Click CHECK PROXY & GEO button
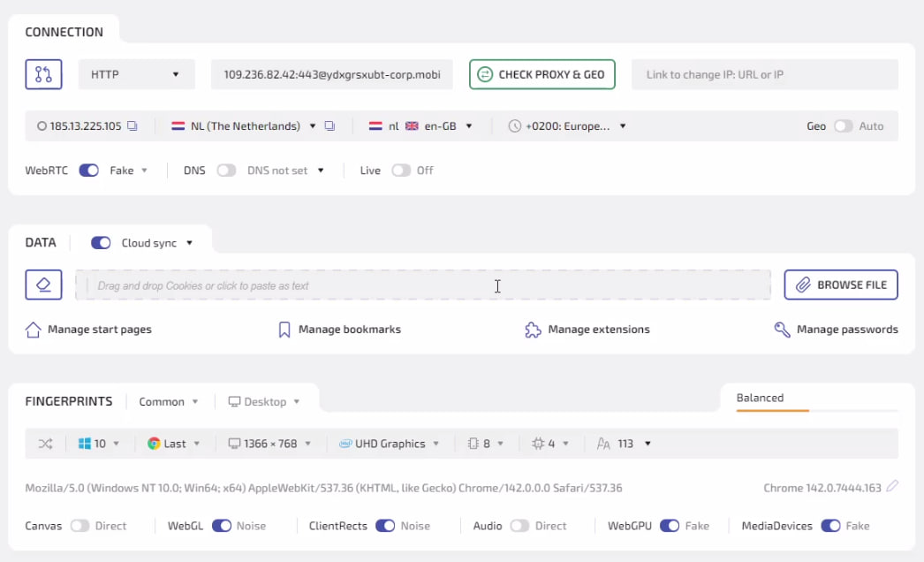This screenshot has width=924, height=562. pyautogui.click(x=542, y=74)
